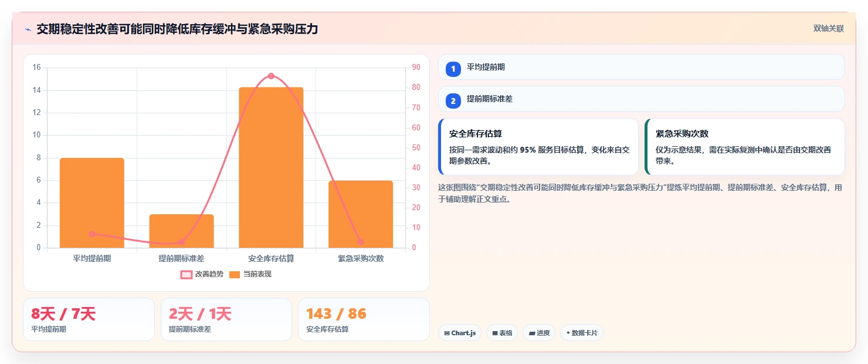Click the pink 改善趋势 legend swatch
This screenshot has width=868, height=364.
tap(186, 275)
